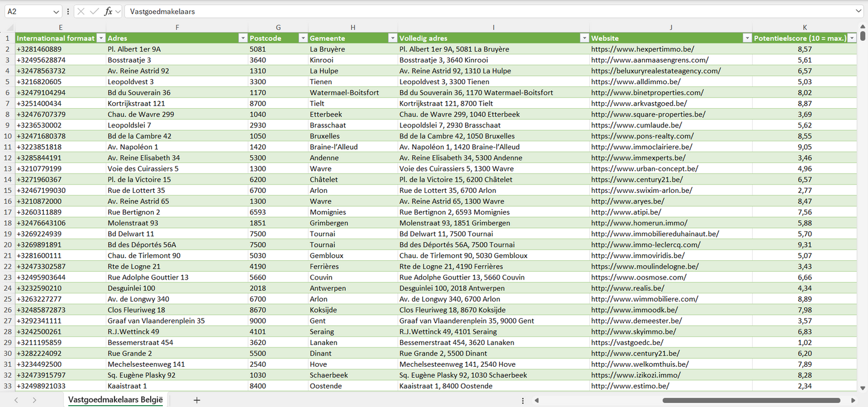The image size is (868, 407).
Task: Click the century21.be link in row 14
Action: pyautogui.click(x=637, y=179)
